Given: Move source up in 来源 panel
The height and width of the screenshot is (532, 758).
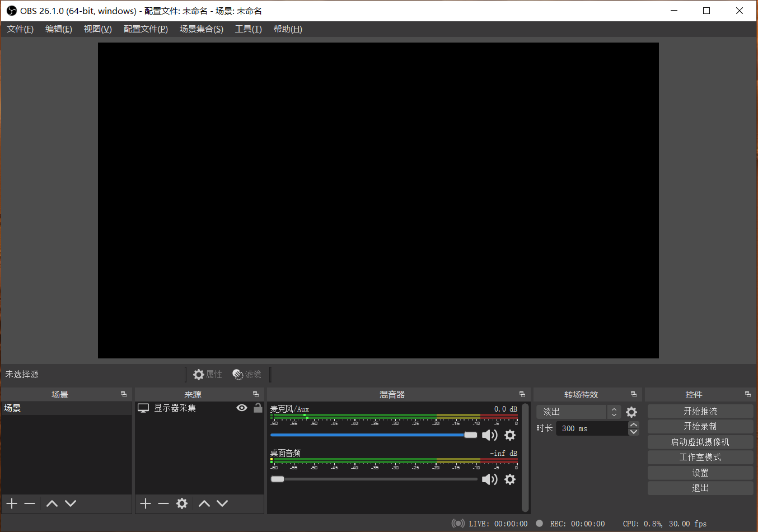Looking at the screenshot, I should pos(204,503).
